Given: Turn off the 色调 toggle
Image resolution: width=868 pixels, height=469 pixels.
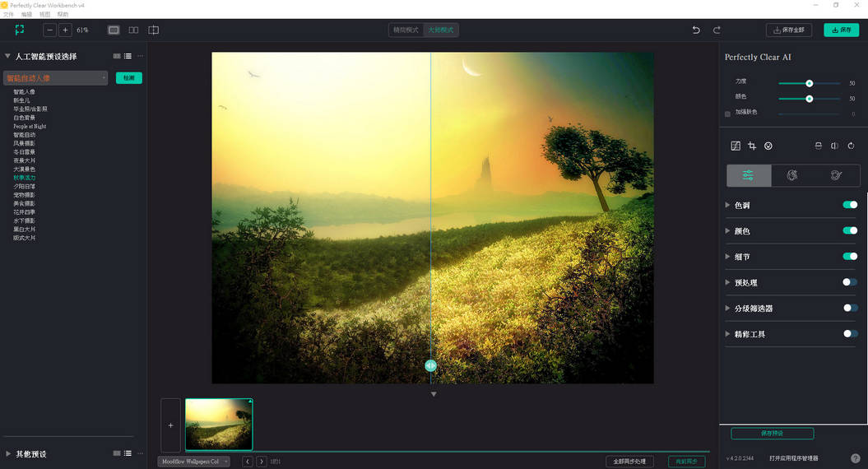Looking at the screenshot, I should [x=850, y=205].
